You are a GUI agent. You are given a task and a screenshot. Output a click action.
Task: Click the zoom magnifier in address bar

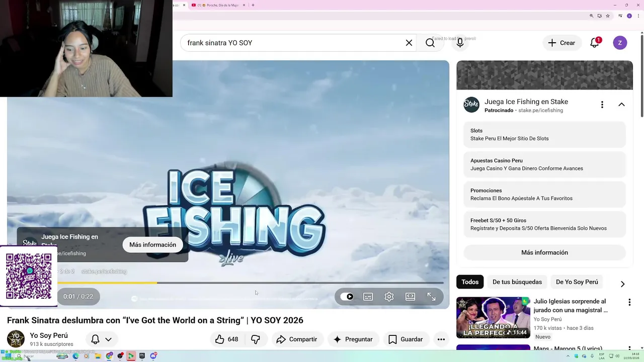pos(591,16)
